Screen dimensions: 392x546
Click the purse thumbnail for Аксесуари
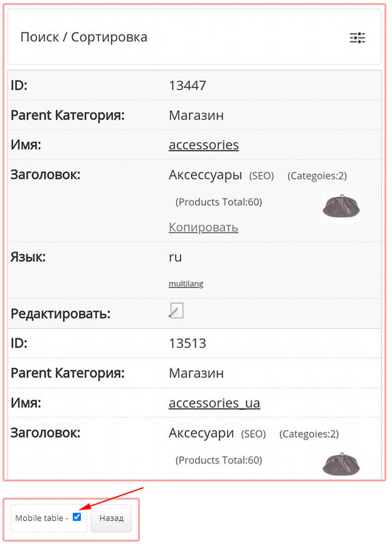click(341, 465)
